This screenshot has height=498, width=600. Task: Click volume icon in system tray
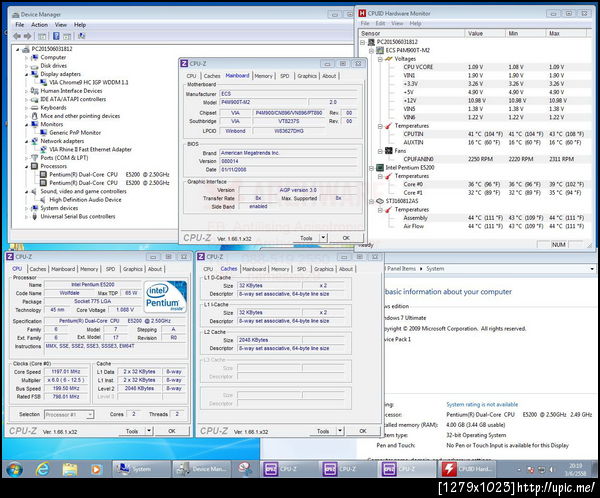(x=551, y=470)
